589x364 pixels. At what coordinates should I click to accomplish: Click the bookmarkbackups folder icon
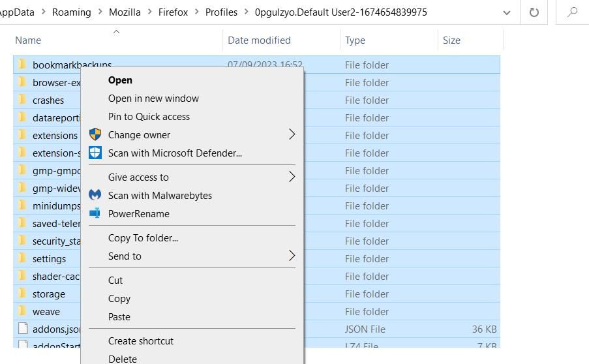pyautogui.click(x=22, y=65)
